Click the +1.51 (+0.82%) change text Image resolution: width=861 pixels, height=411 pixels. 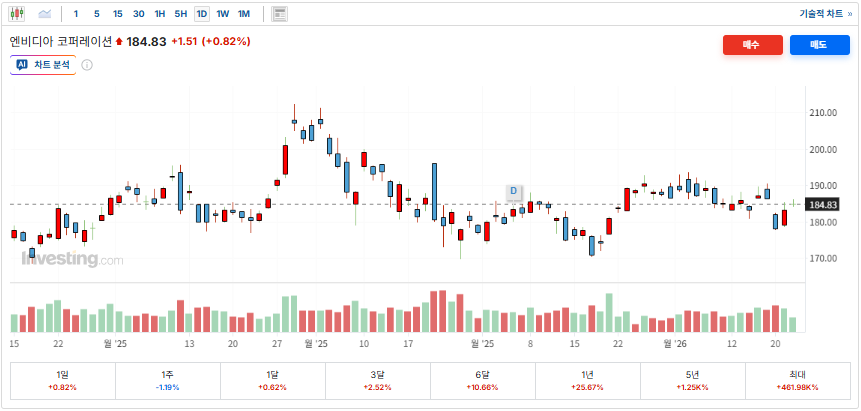click(x=211, y=41)
